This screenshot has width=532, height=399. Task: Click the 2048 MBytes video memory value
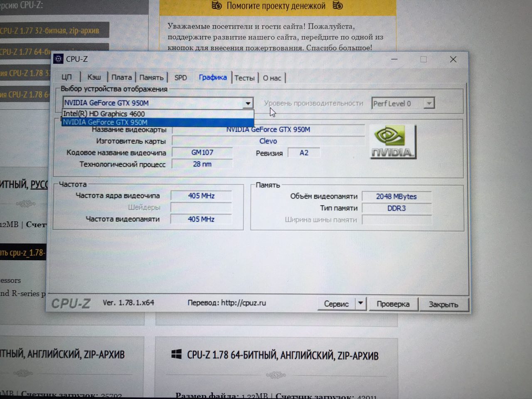tap(397, 197)
